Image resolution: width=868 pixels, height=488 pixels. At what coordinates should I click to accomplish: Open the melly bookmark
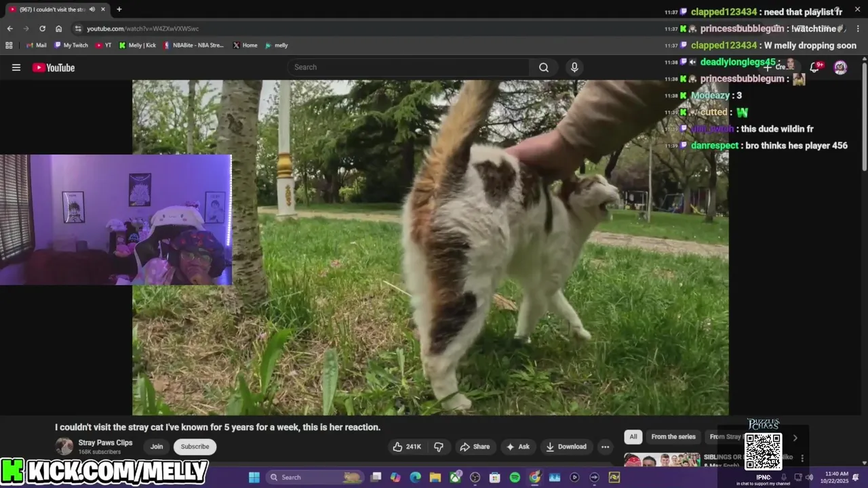point(277,45)
